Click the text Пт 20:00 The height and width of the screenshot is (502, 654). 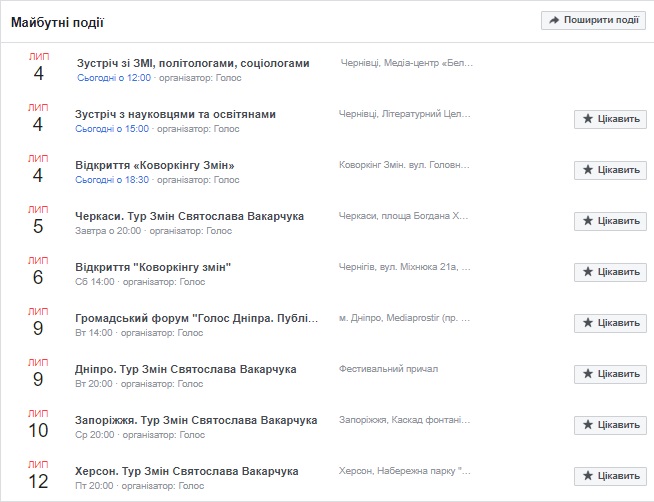(94, 486)
